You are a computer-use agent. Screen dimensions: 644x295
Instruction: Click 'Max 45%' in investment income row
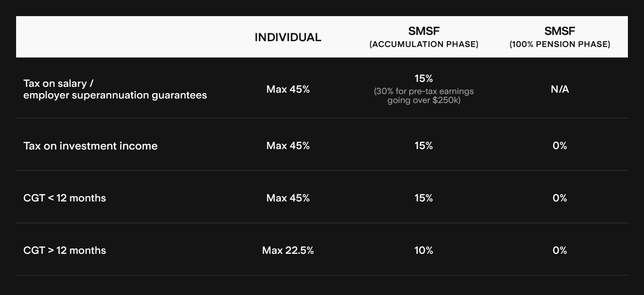[288, 146]
